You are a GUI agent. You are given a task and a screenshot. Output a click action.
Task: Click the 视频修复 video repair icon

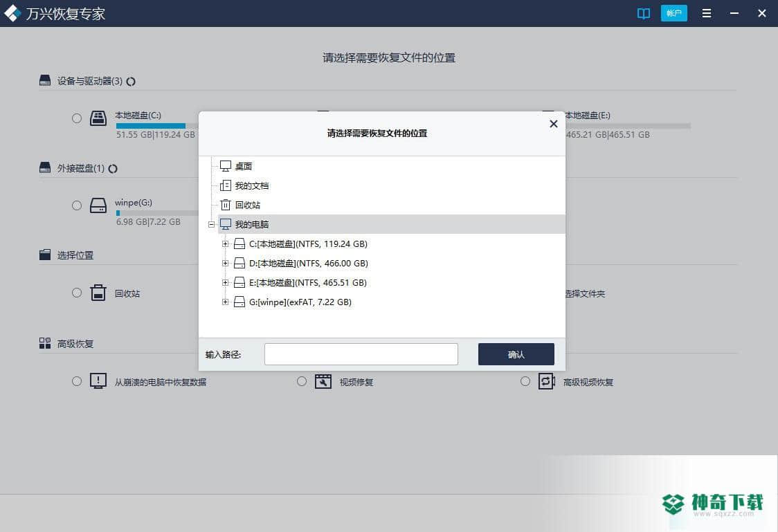point(323,381)
